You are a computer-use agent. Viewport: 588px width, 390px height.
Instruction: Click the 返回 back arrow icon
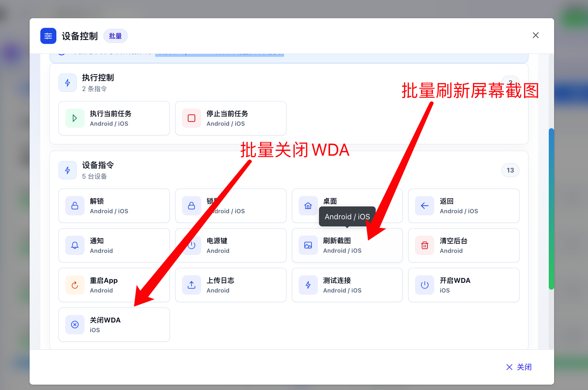425,206
